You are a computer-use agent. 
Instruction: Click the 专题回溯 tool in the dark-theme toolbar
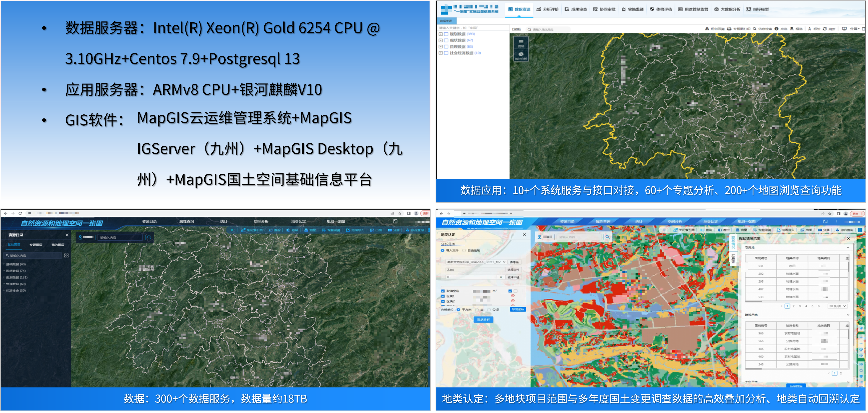(x=331, y=230)
